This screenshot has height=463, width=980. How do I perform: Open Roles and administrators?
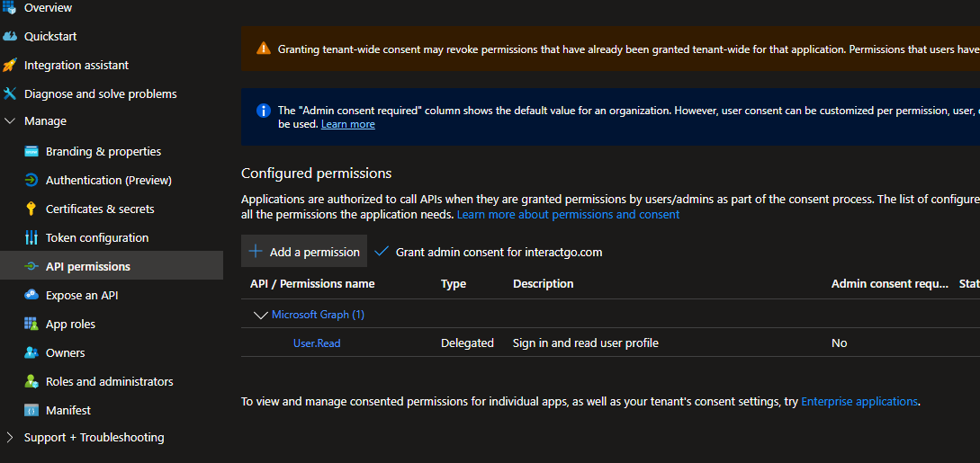[110, 381]
